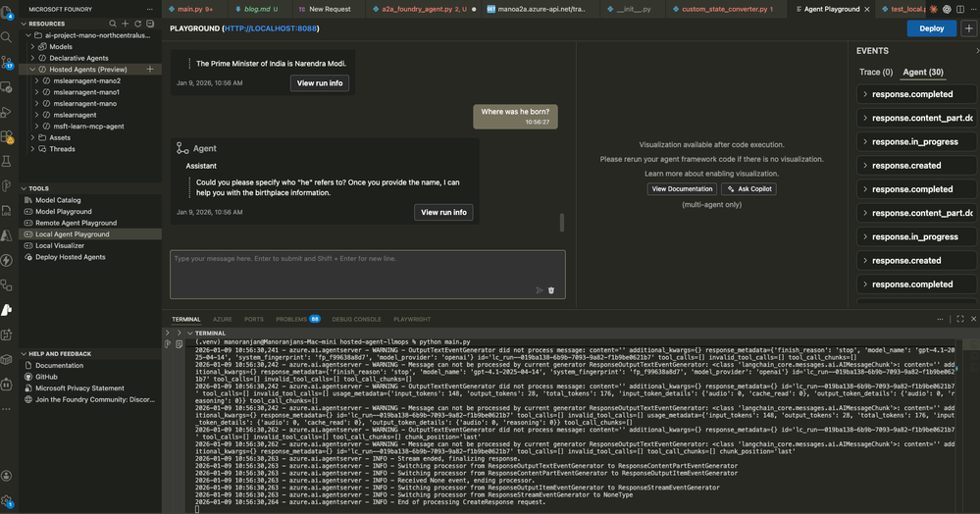Collapse the Help and Feedback section
This screenshot has width=980, height=514.
click(24, 354)
